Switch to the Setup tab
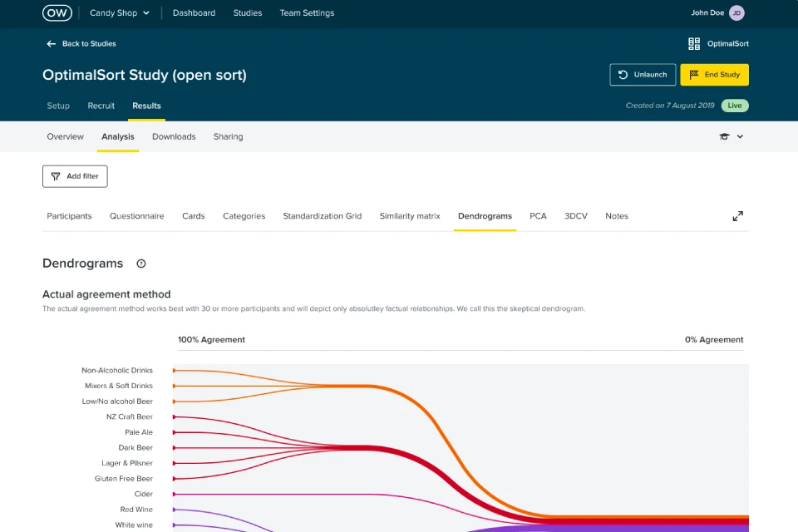 click(58, 106)
